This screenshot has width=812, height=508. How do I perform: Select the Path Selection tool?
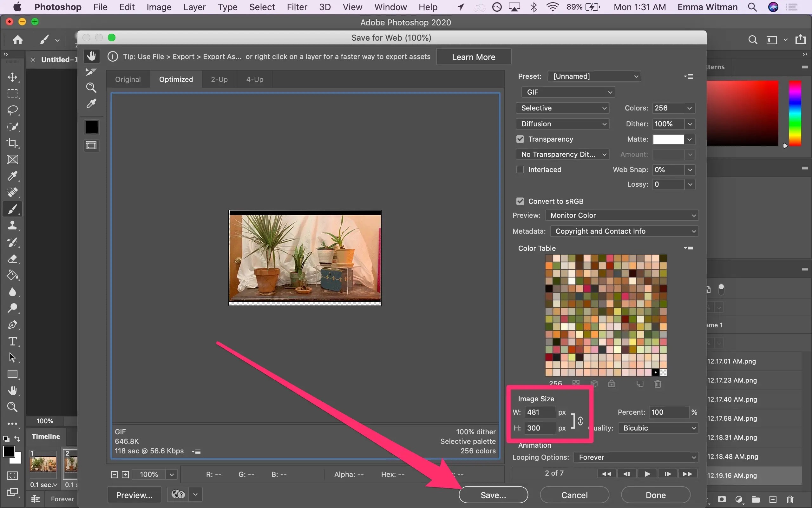(x=12, y=358)
